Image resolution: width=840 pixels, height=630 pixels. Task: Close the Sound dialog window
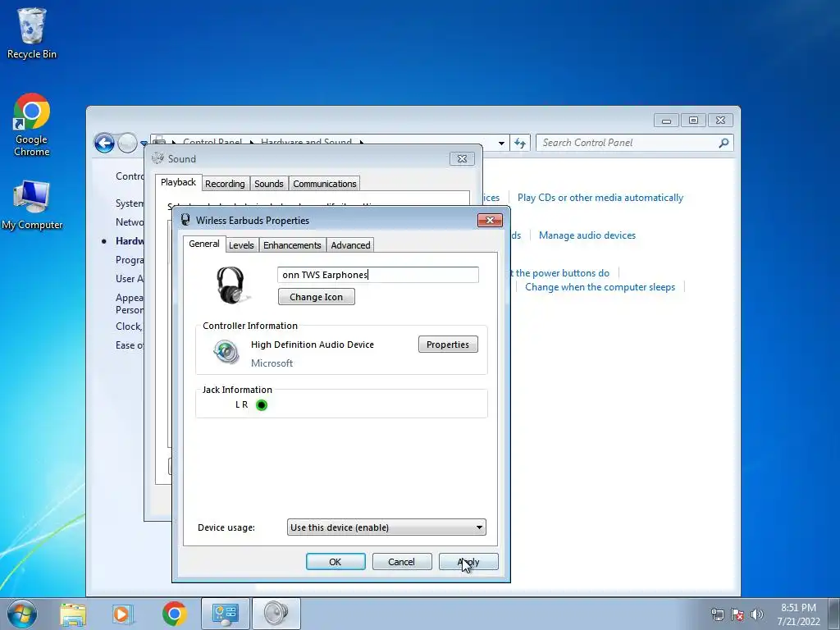tap(462, 158)
